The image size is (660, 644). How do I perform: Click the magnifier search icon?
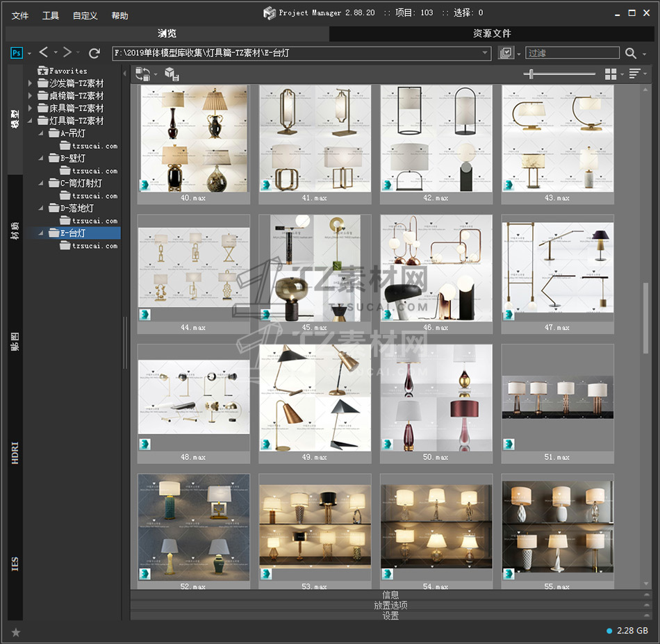click(630, 53)
